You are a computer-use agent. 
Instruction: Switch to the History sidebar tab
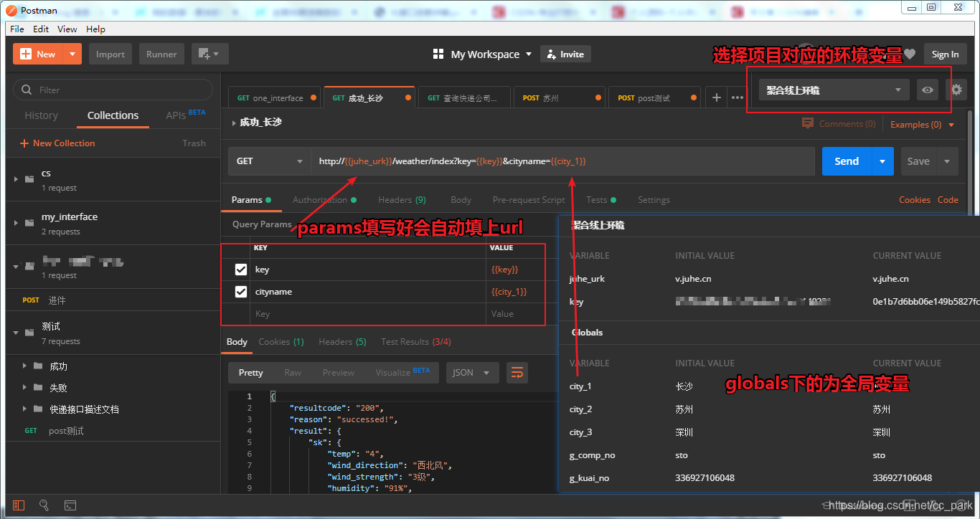(x=41, y=115)
